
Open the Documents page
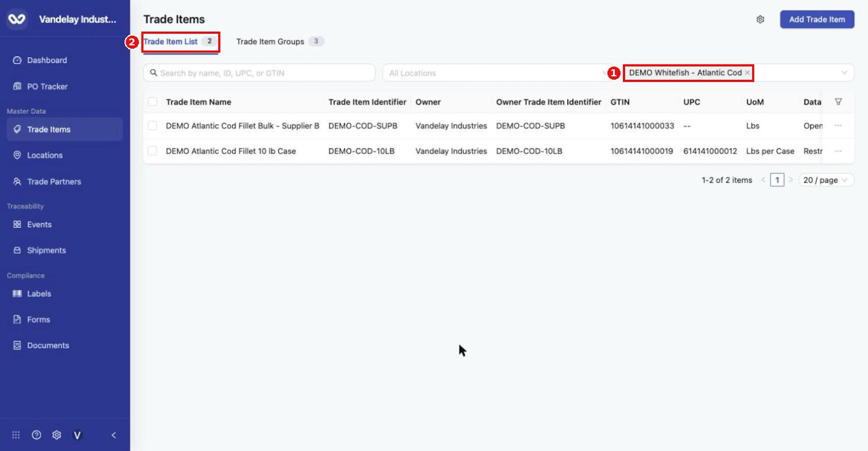coord(48,345)
